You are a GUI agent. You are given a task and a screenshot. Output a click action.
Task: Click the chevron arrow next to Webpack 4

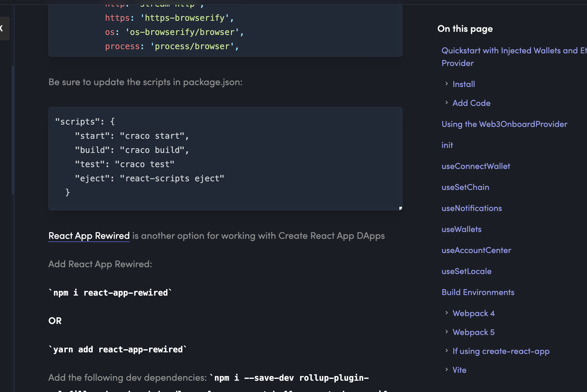click(x=446, y=313)
